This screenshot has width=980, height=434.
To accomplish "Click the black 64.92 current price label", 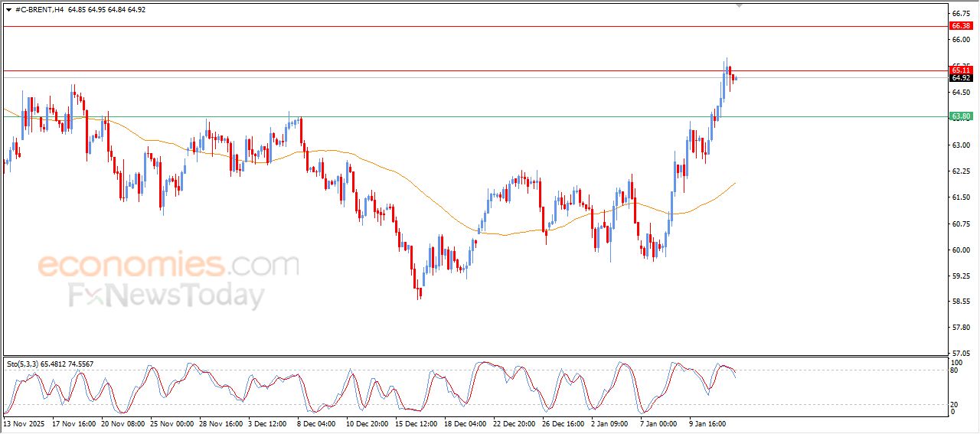I will pos(961,78).
